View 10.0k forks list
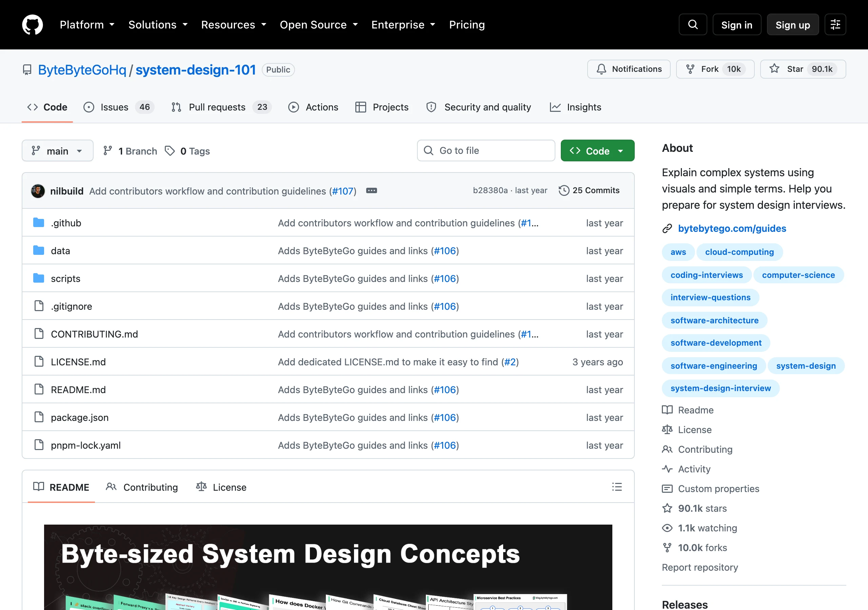 (x=695, y=548)
